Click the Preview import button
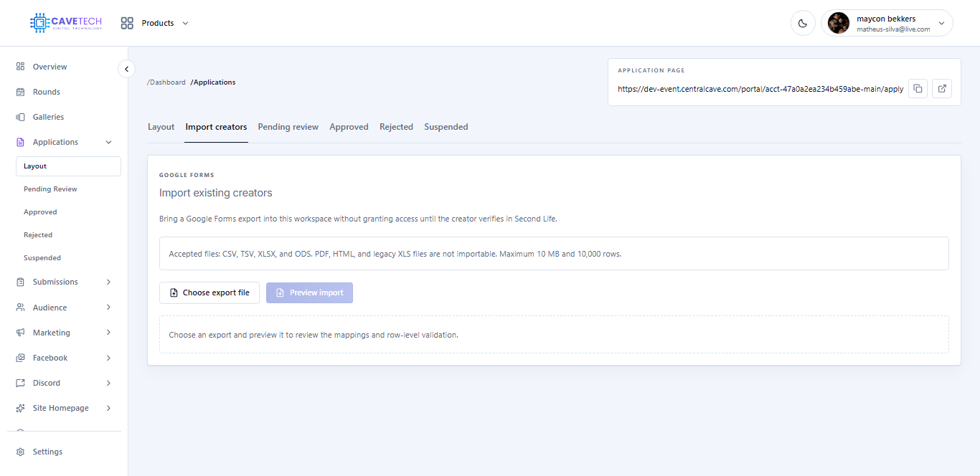The width and height of the screenshot is (980, 476). click(x=309, y=292)
